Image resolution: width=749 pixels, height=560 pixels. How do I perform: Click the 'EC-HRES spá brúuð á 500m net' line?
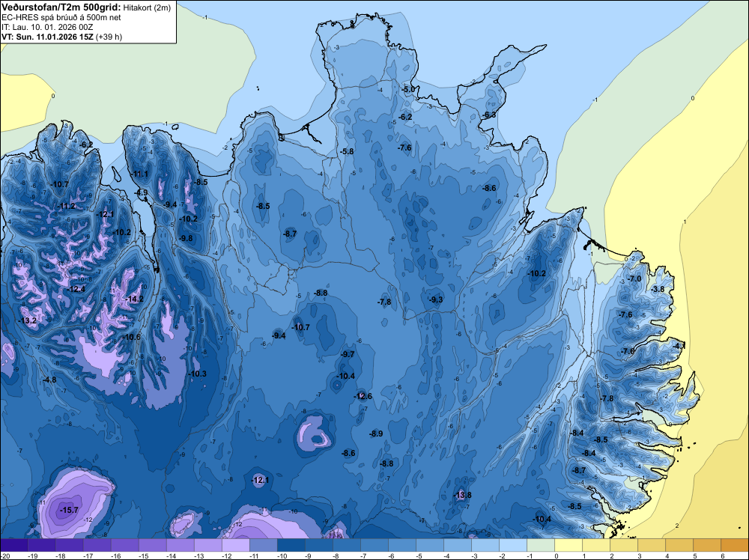click(61, 17)
